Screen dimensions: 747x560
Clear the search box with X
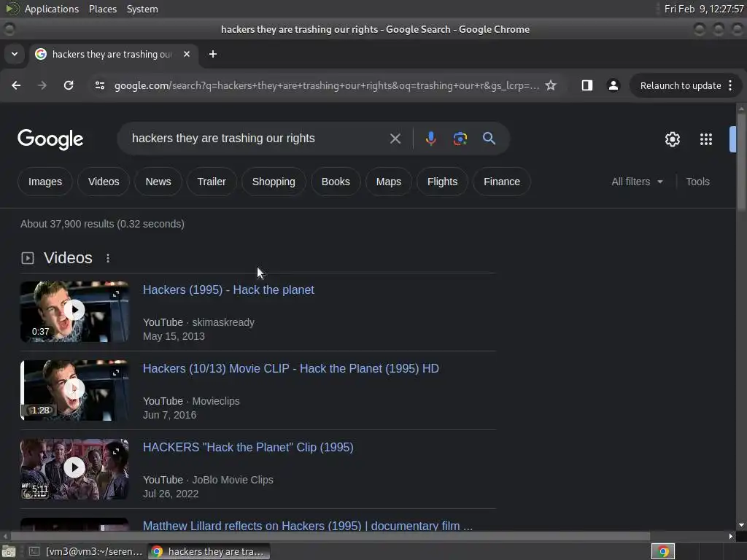[x=395, y=139]
